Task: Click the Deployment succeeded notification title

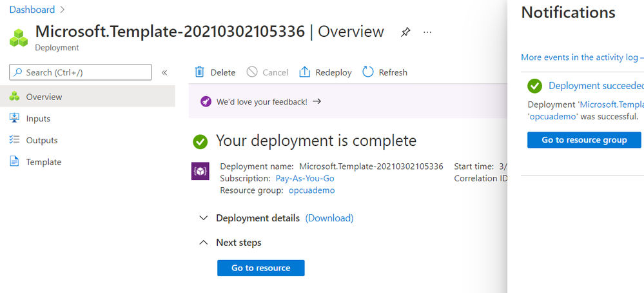Action: 596,85
